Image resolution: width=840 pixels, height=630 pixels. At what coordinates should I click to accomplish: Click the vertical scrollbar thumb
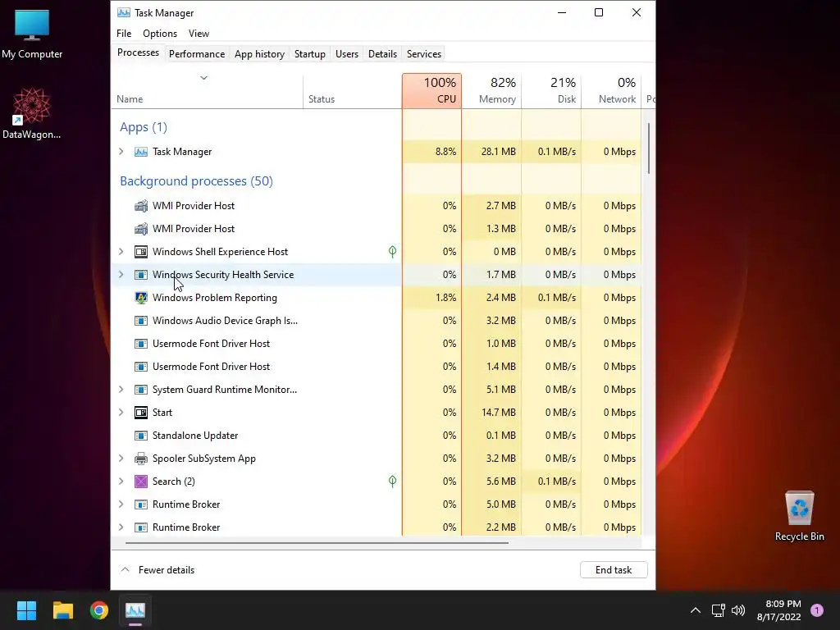[x=649, y=148]
